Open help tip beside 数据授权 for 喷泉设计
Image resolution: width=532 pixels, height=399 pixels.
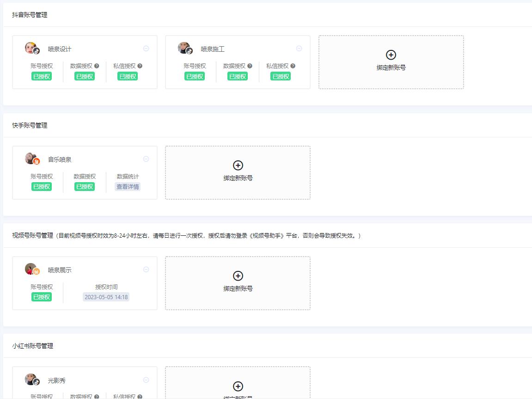[97, 65]
